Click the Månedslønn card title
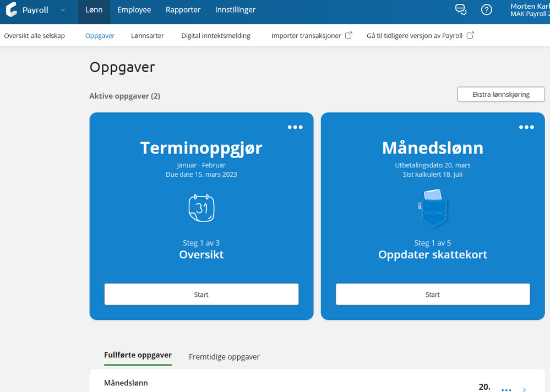This screenshot has width=550, height=392. (x=433, y=148)
